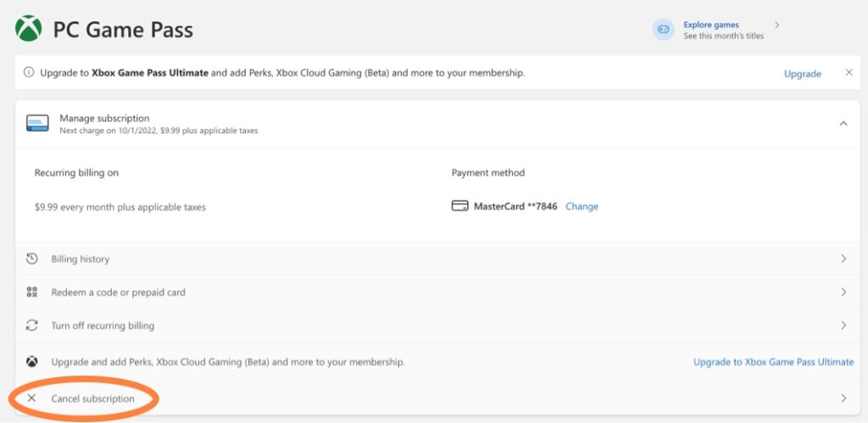This screenshot has width=868, height=423.
Task: Click 'Upgrade and add Perks' row text
Action: (228, 363)
